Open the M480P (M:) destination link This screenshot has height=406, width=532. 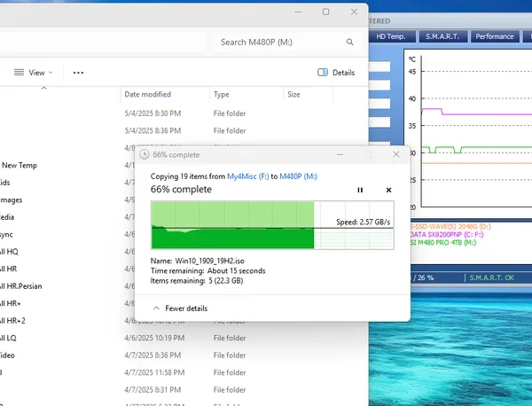coord(298,176)
